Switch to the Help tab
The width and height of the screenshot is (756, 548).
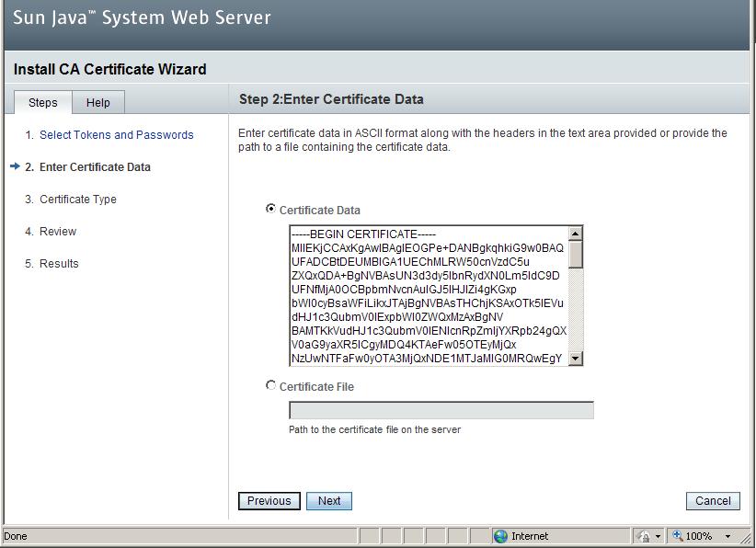98,103
